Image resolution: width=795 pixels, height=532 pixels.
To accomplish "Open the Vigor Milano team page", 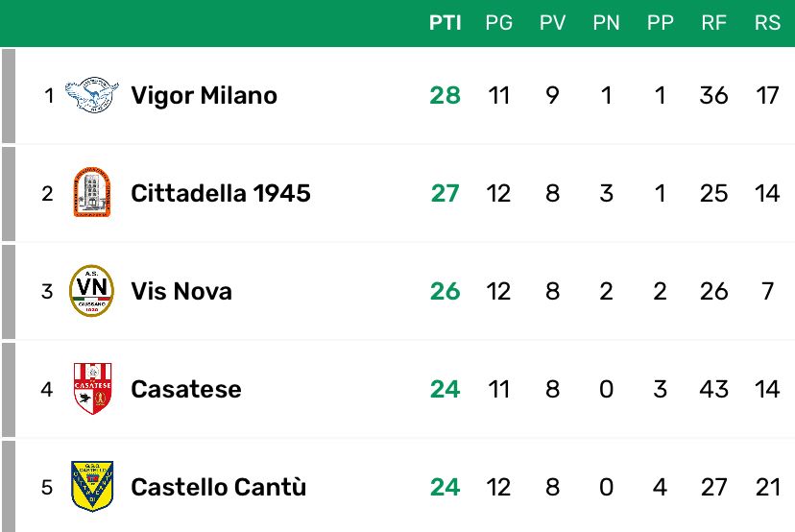I will (x=204, y=95).
